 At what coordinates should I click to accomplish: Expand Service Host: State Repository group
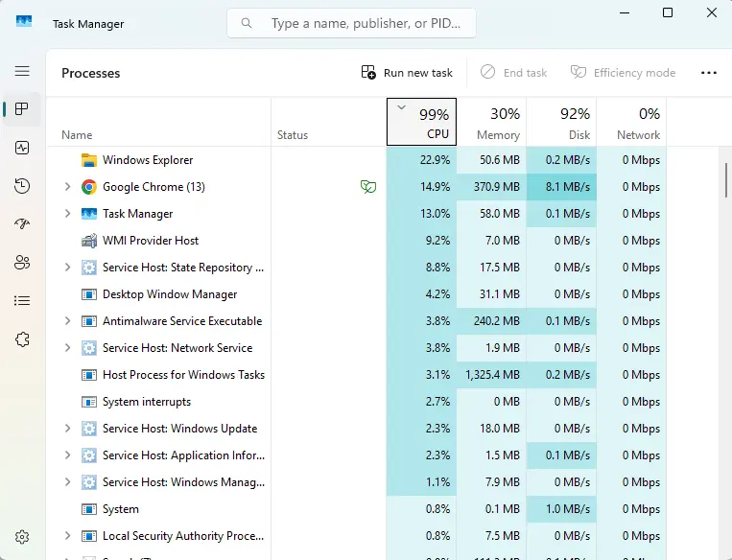tap(68, 268)
